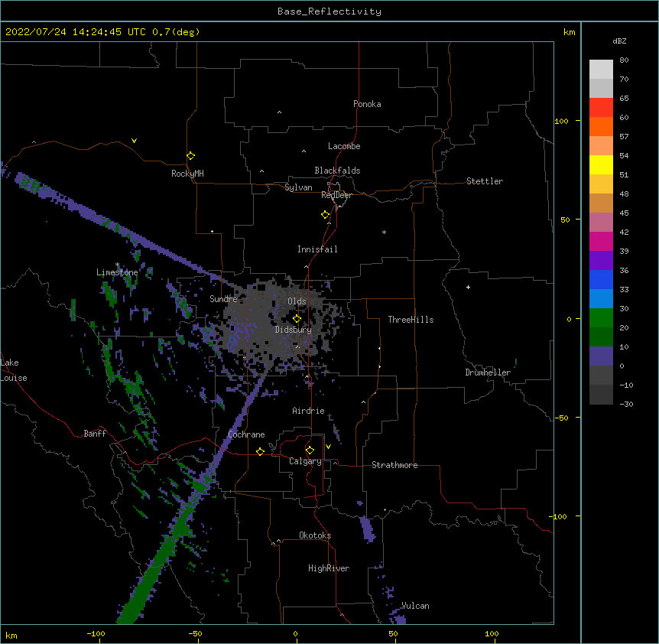Select the Cochrane label
659x644 pixels.
[x=246, y=434]
